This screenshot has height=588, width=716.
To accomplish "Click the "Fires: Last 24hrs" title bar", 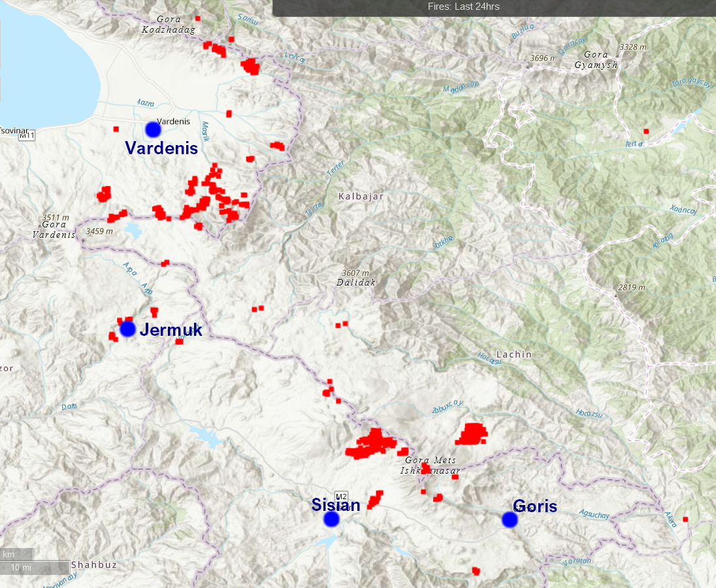I will click(463, 7).
